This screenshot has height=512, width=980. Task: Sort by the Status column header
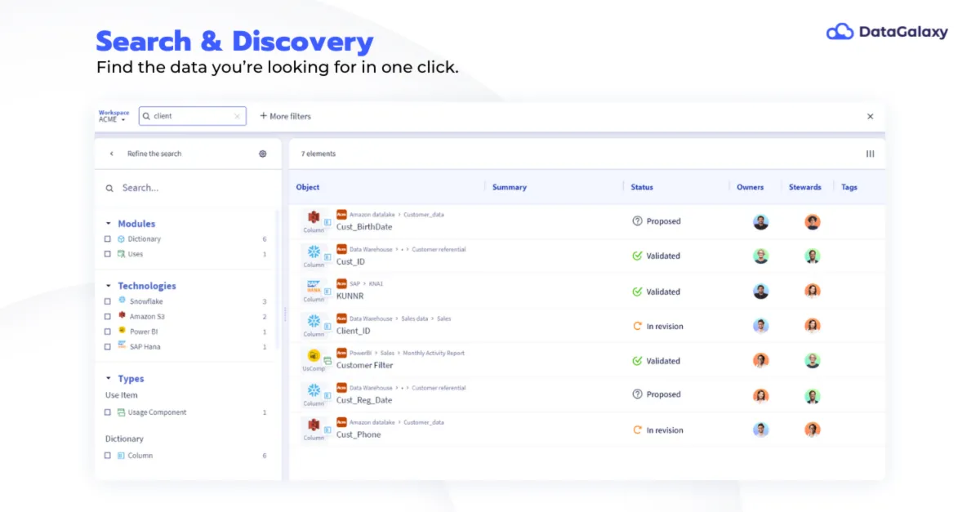click(x=642, y=187)
